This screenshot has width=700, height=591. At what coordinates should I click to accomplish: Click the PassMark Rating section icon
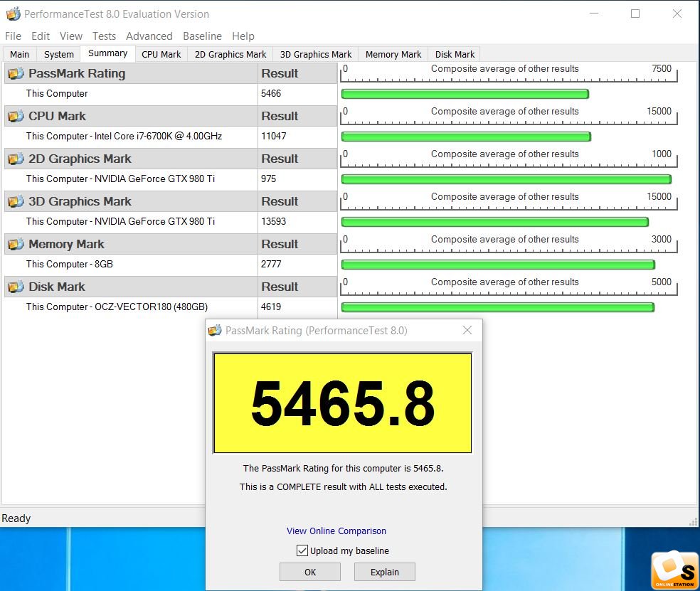click(x=16, y=73)
